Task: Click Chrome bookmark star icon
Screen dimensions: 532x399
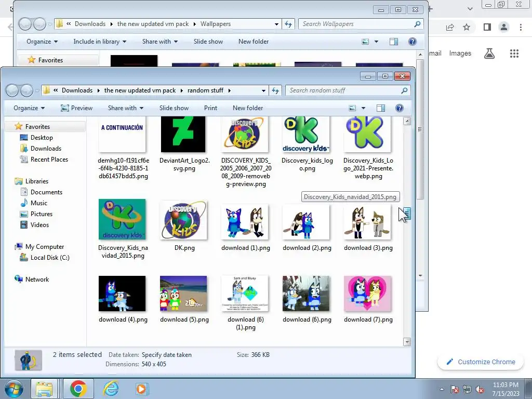Action: coord(467,27)
